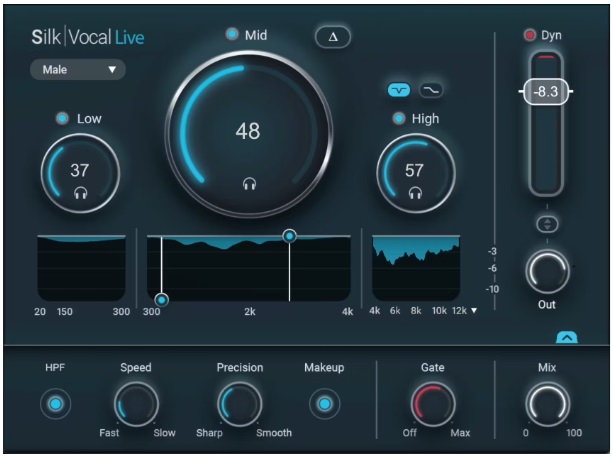Click the upper Mid band frequency handle
The height and width of the screenshot is (456, 613).
click(x=289, y=236)
